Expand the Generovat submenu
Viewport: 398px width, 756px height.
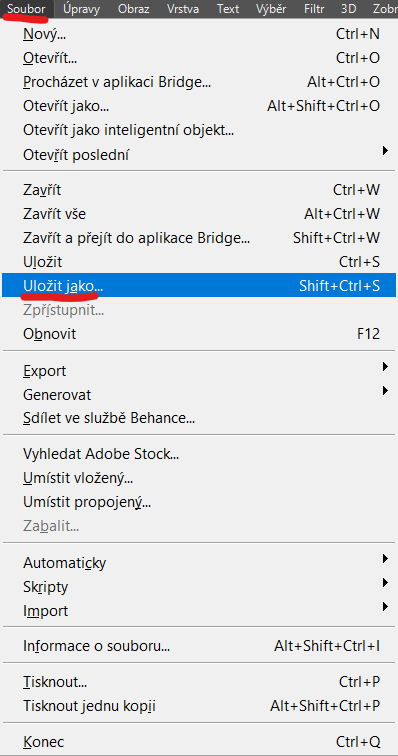click(x=199, y=394)
